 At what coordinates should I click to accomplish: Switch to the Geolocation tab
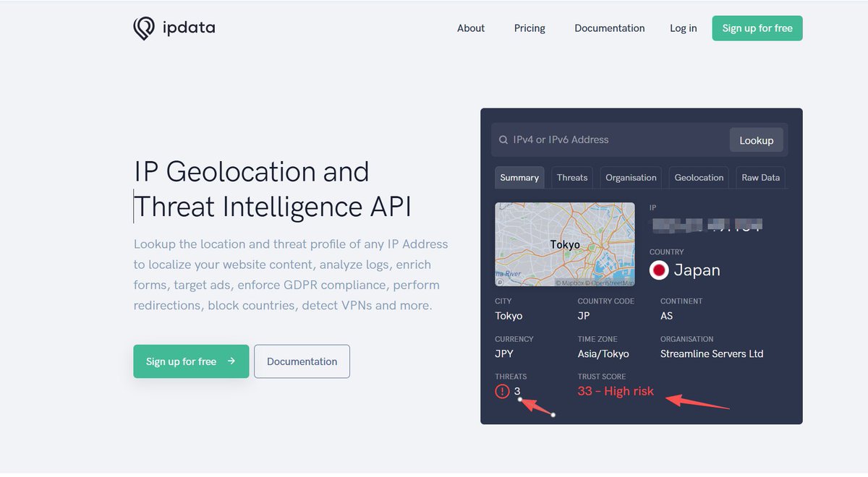pos(699,178)
